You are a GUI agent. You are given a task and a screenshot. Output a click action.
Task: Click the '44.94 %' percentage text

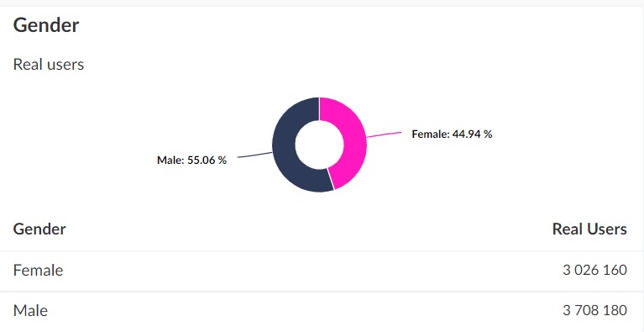point(473,134)
